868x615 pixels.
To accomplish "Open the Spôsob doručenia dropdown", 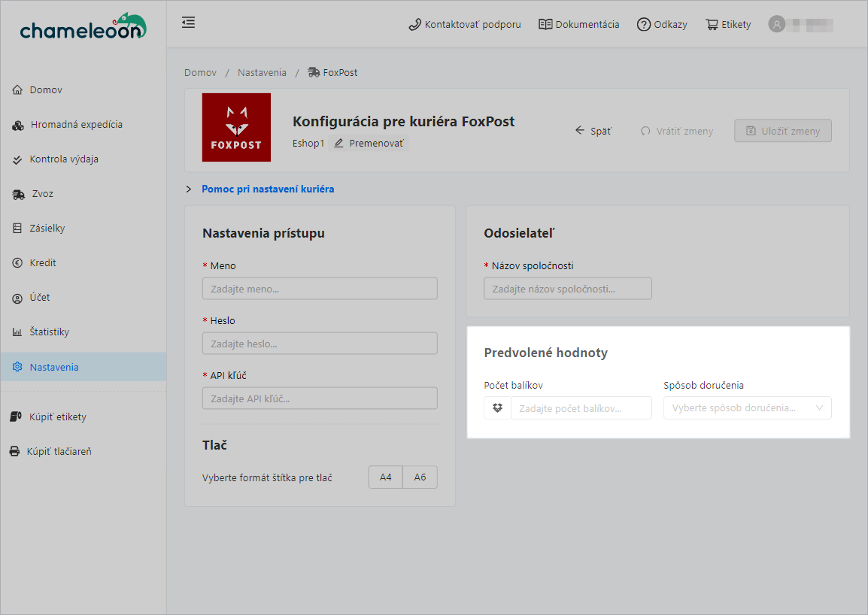I will point(747,407).
